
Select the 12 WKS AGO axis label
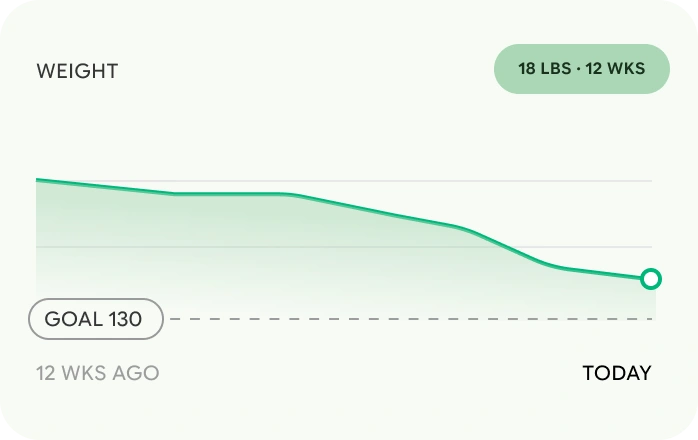pos(97,373)
